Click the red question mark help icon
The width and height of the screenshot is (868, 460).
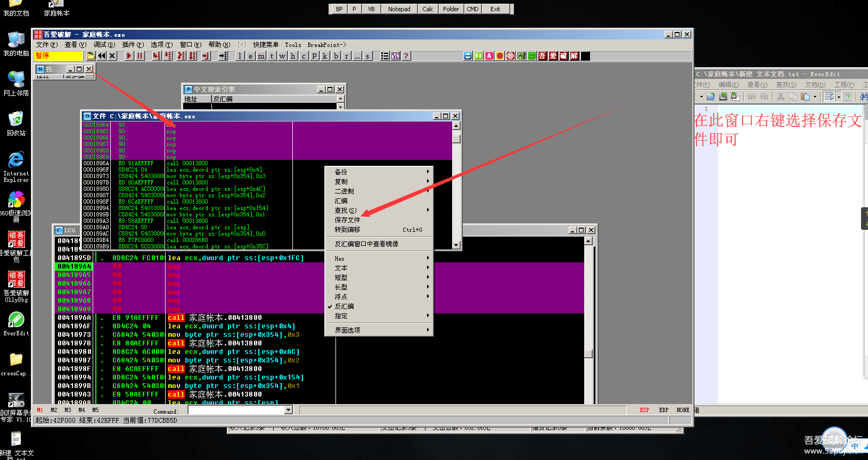pos(406,56)
